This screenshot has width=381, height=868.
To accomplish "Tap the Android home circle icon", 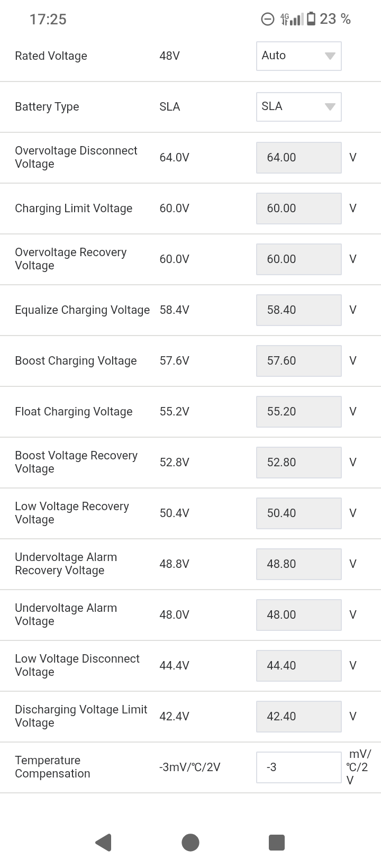I will click(190, 842).
